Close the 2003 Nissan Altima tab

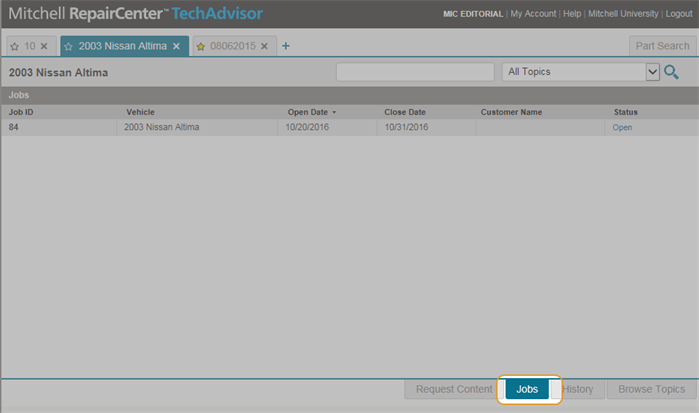(177, 46)
